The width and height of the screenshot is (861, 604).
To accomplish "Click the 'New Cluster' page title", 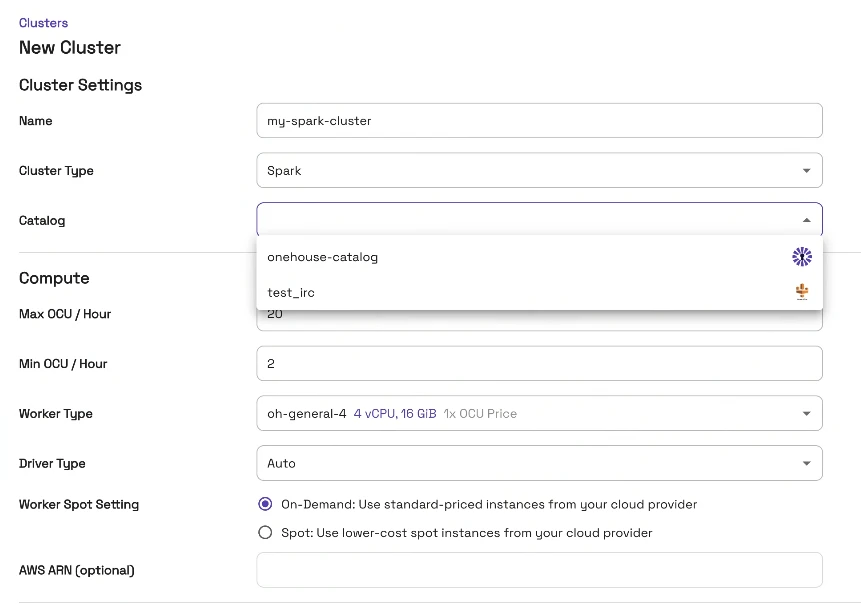I will click(70, 48).
